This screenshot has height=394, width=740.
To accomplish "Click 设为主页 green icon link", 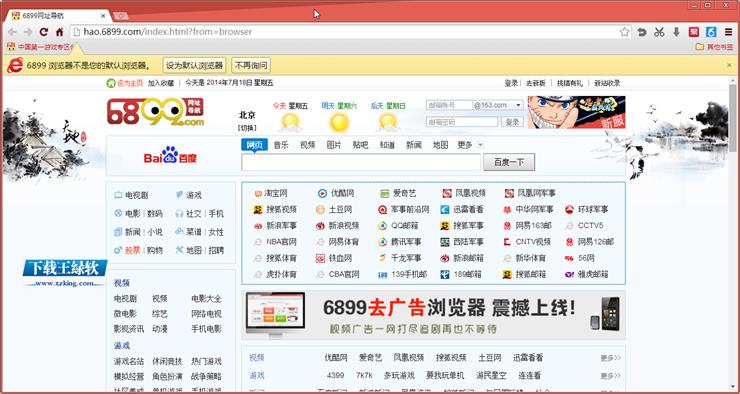I will pos(125,83).
